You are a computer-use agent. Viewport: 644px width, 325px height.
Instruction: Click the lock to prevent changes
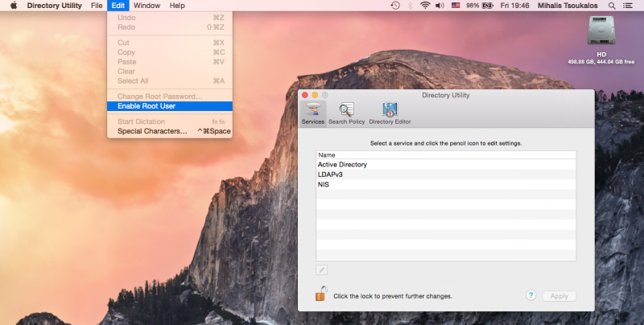(320, 294)
